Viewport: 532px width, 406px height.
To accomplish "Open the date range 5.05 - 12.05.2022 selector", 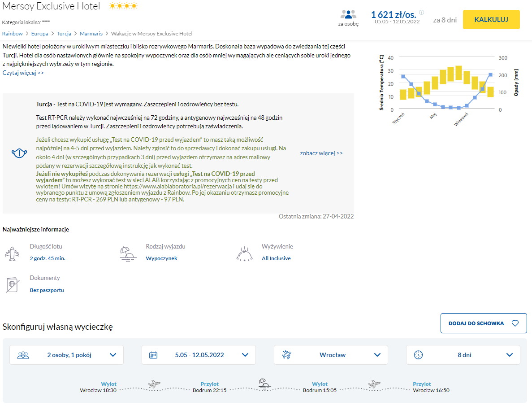I will pos(199,355).
